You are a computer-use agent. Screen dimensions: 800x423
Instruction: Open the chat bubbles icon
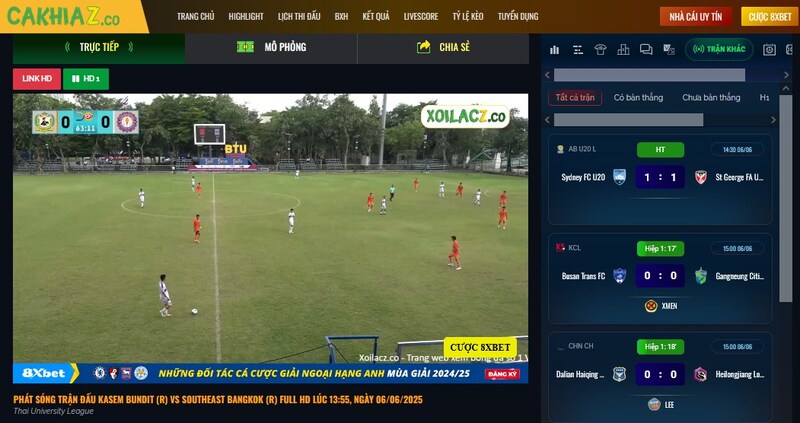[x=646, y=49]
